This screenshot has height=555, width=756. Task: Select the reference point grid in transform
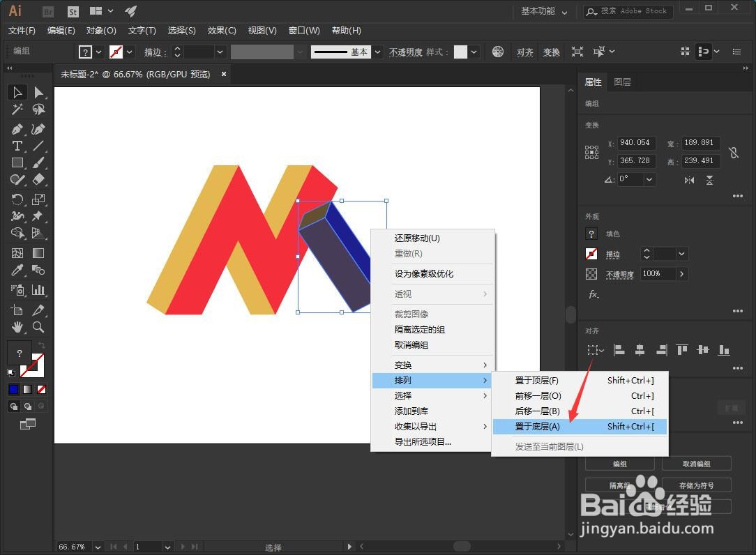[591, 153]
